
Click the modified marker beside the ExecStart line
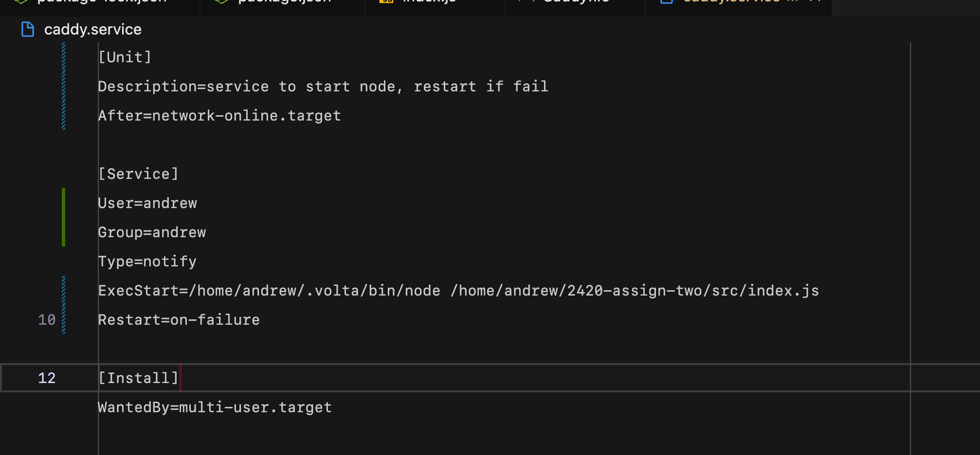[64, 290]
